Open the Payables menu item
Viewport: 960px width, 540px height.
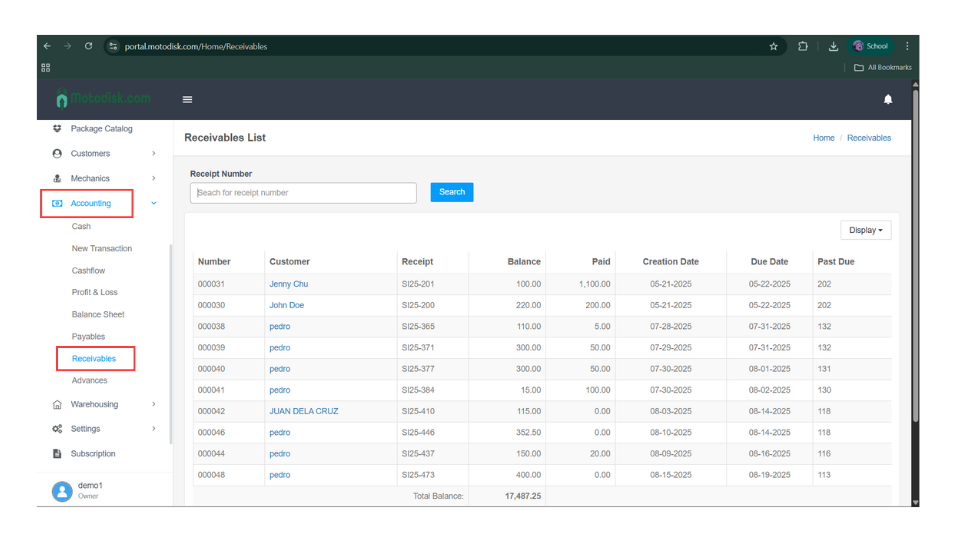pyautogui.click(x=88, y=337)
